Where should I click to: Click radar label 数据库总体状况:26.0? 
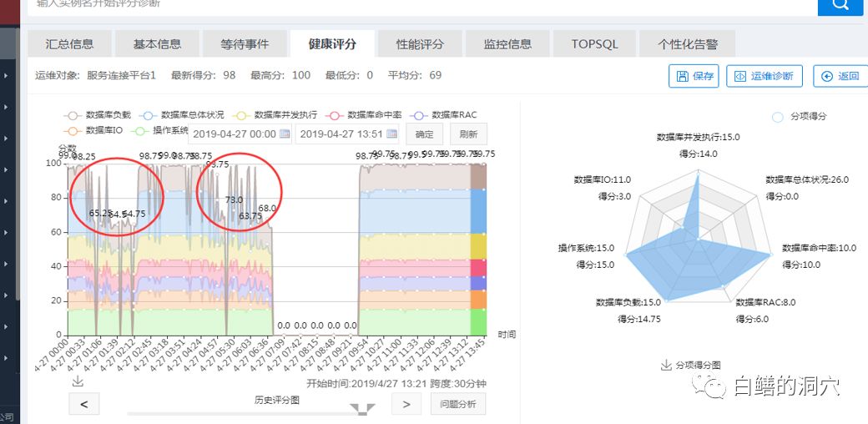coord(807,180)
